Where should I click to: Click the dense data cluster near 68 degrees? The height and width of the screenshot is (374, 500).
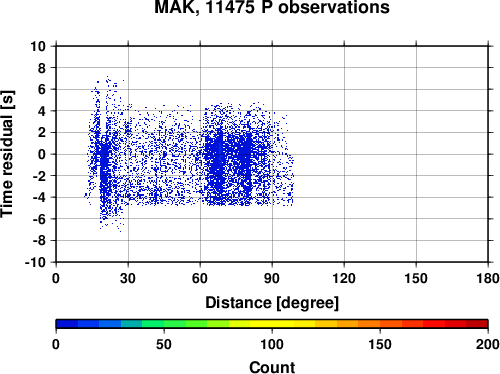(219, 160)
